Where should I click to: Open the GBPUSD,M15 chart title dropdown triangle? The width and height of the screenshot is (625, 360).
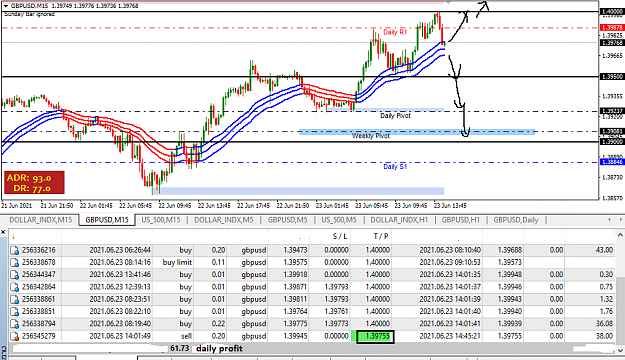6,6
